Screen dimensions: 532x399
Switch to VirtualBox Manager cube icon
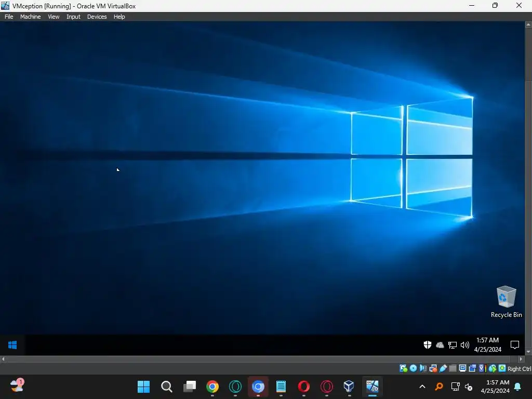pos(349,387)
